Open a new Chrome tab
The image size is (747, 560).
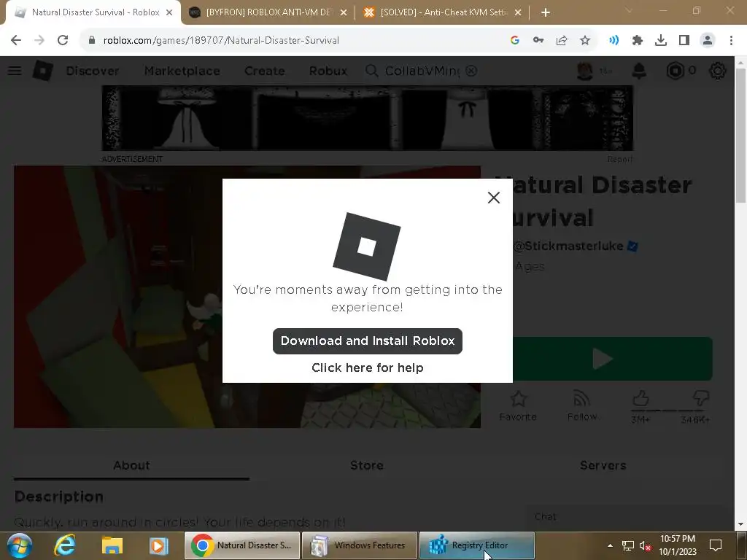(546, 12)
